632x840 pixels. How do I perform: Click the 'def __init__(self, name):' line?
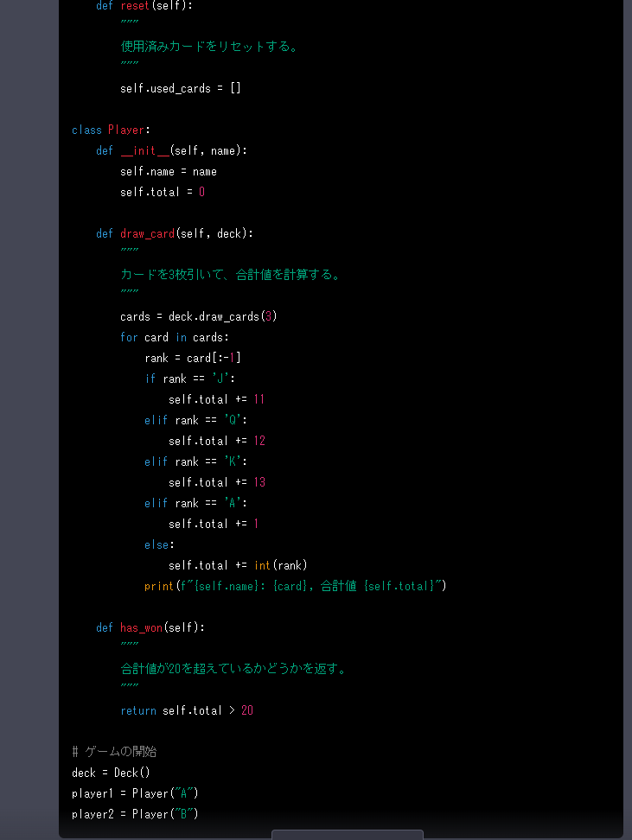click(x=171, y=150)
